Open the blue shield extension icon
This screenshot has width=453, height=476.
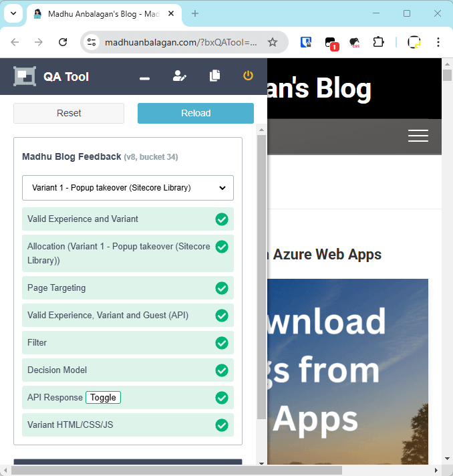coord(306,42)
